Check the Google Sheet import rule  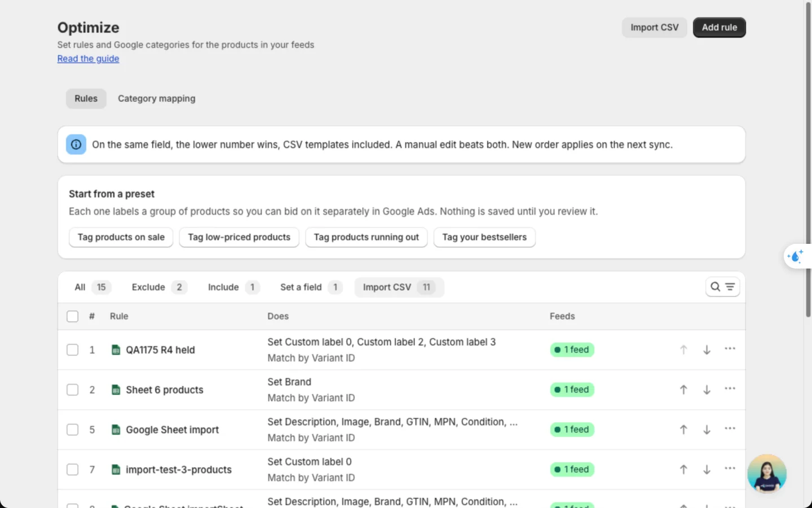(73, 430)
